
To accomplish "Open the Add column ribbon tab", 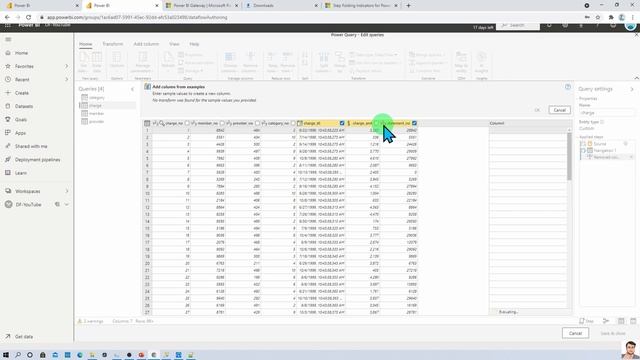I will pos(146,44).
